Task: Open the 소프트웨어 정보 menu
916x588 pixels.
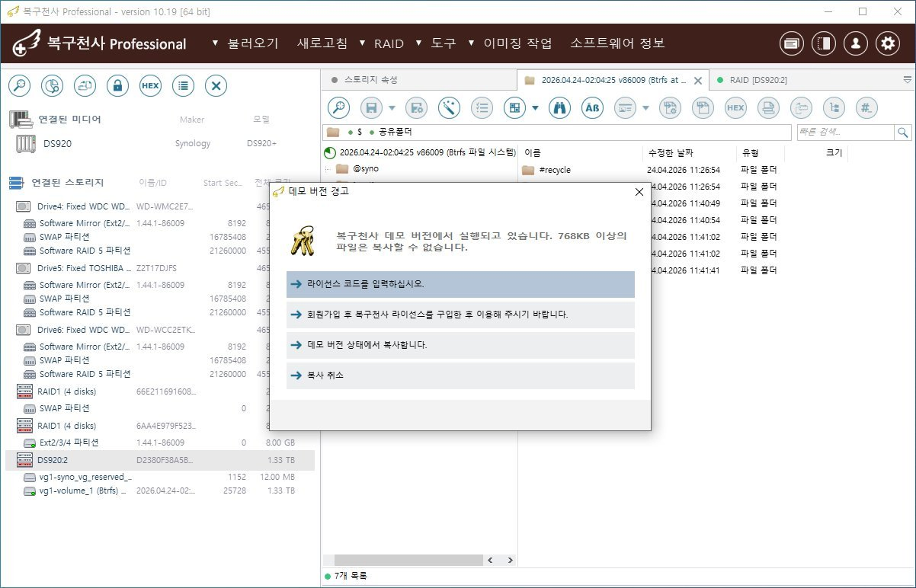Action: (618, 43)
